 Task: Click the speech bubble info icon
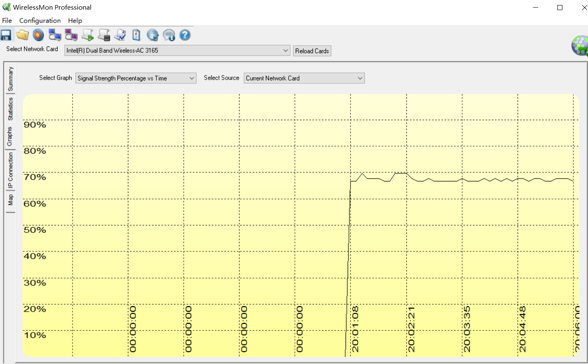(169, 35)
